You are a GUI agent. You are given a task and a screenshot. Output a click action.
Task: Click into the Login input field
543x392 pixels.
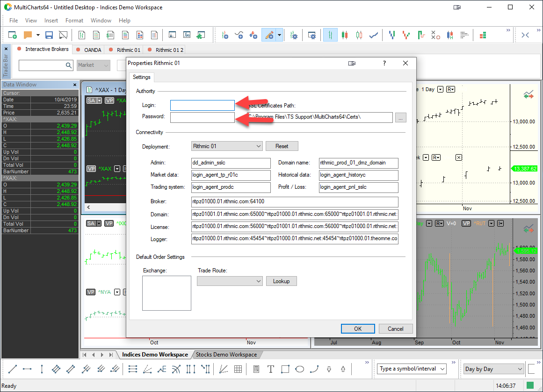click(202, 106)
